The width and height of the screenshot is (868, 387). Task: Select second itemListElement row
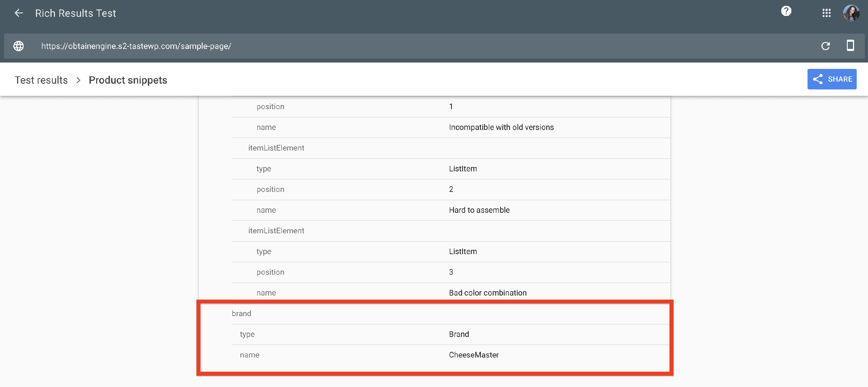(276, 231)
